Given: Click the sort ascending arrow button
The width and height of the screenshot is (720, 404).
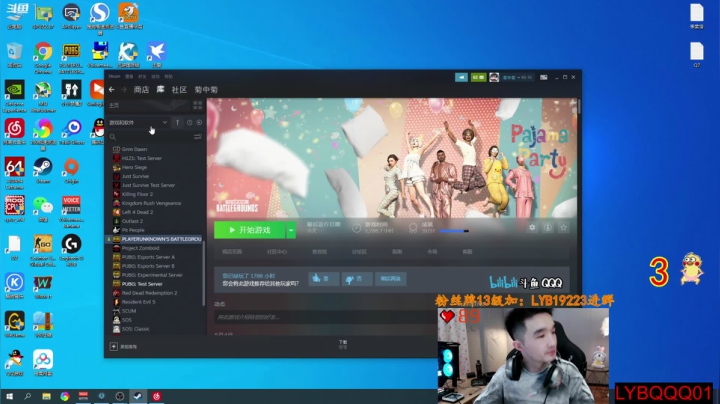Looking at the screenshot, I should 177,123.
